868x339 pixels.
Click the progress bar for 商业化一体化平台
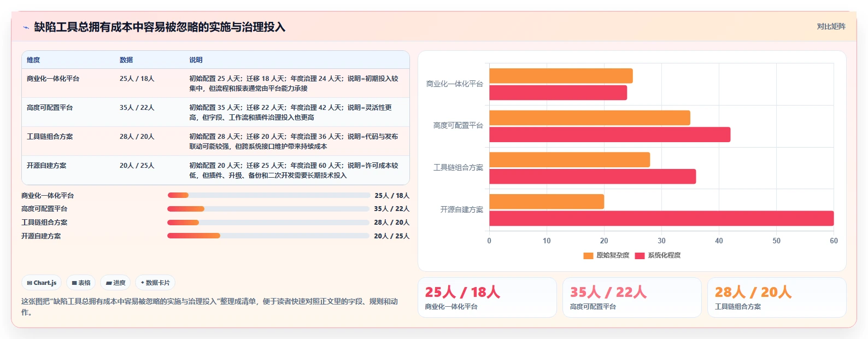[269, 195]
